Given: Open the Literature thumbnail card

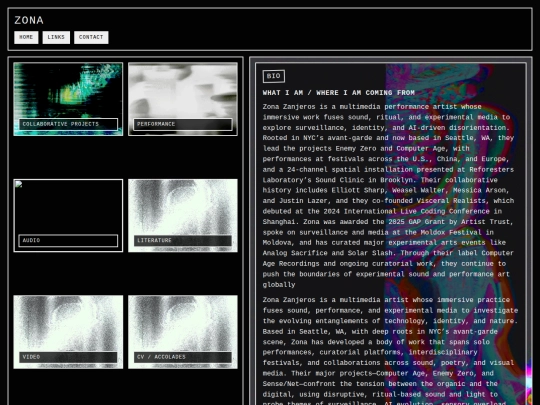Looking at the screenshot, I should [183, 216].
